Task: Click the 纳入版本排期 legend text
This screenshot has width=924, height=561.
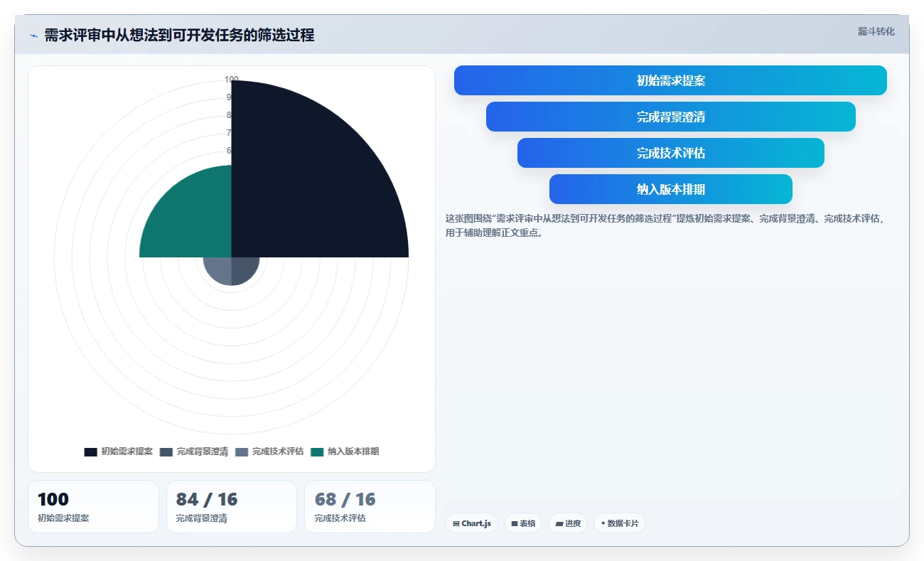Action: 353,452
